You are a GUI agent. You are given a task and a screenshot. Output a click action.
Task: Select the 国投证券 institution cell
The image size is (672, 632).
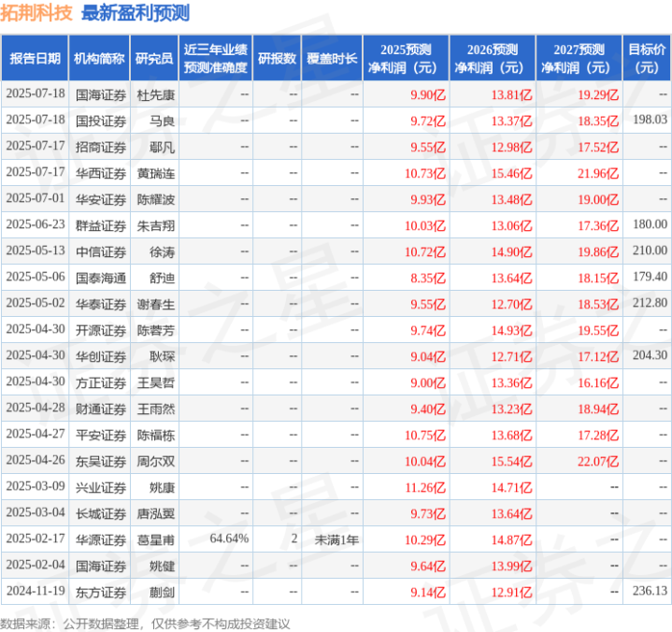pyautogui.click(x=101, y=122)
